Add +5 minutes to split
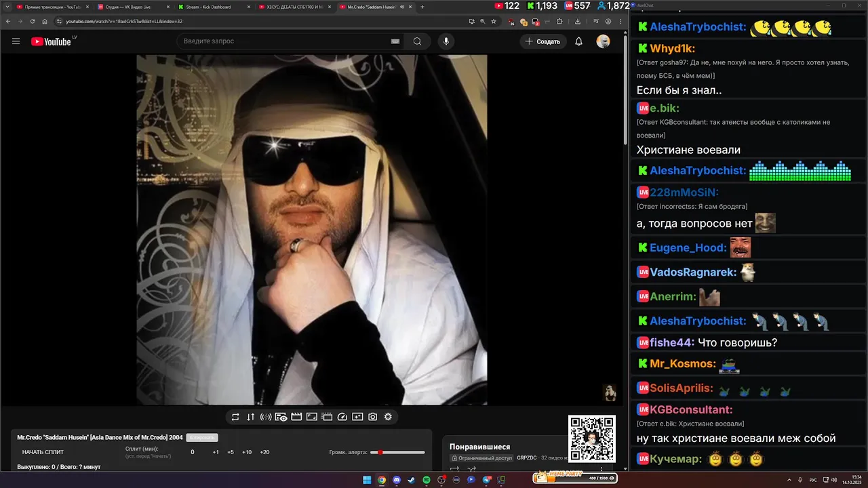Image resolution: width=868 pixels, height=488 pixels. [x=231, y=452]
